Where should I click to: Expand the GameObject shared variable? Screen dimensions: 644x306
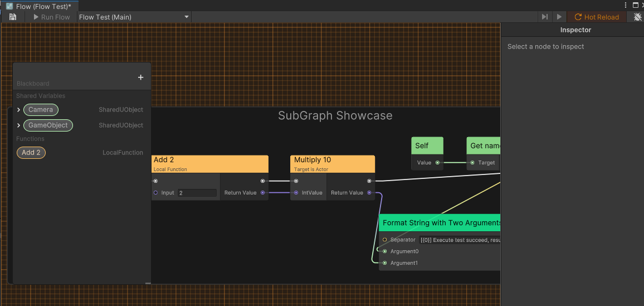tap(18, 125)
